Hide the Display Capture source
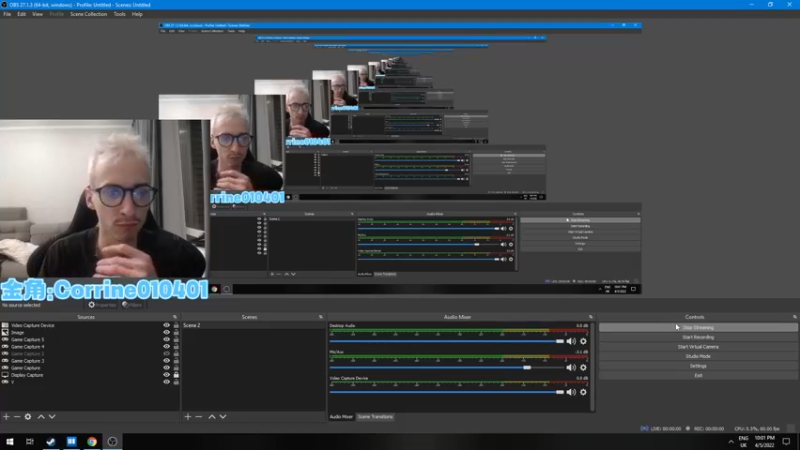800x450 pixels. pos(166,375)
